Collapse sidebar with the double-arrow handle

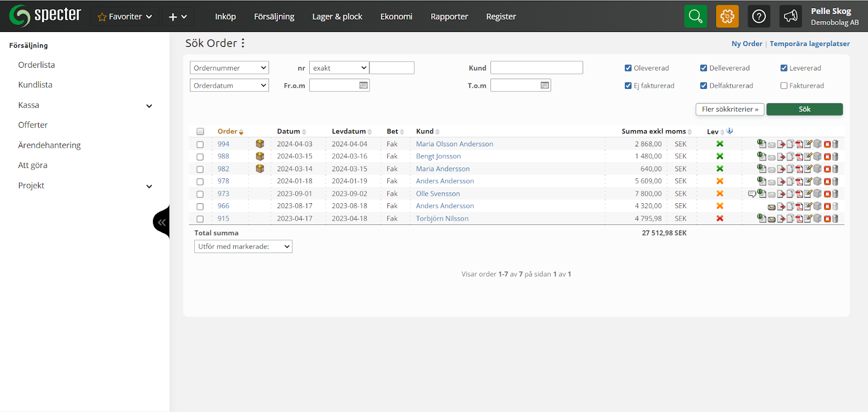point(162,222)
